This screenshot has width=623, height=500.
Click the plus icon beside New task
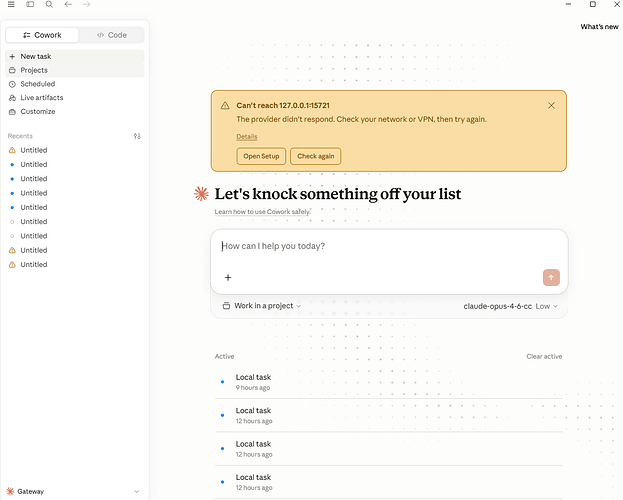tap(12, 56)
